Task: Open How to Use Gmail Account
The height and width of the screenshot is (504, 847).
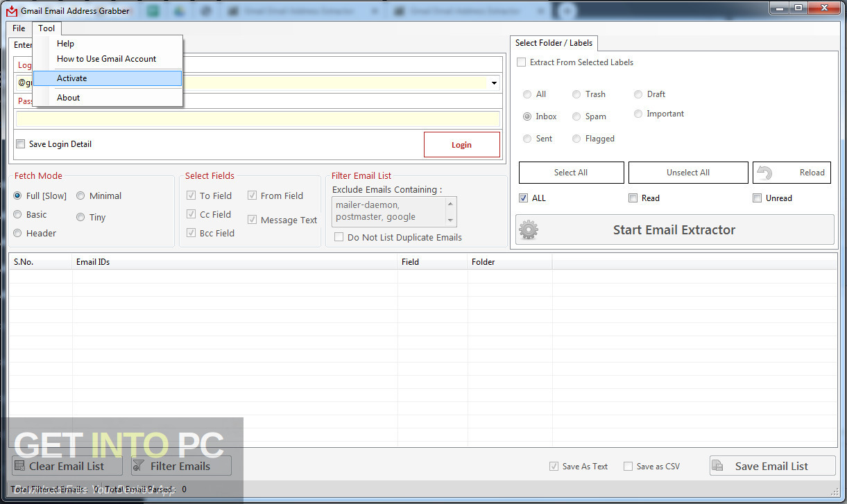Action: pos(107,59)
